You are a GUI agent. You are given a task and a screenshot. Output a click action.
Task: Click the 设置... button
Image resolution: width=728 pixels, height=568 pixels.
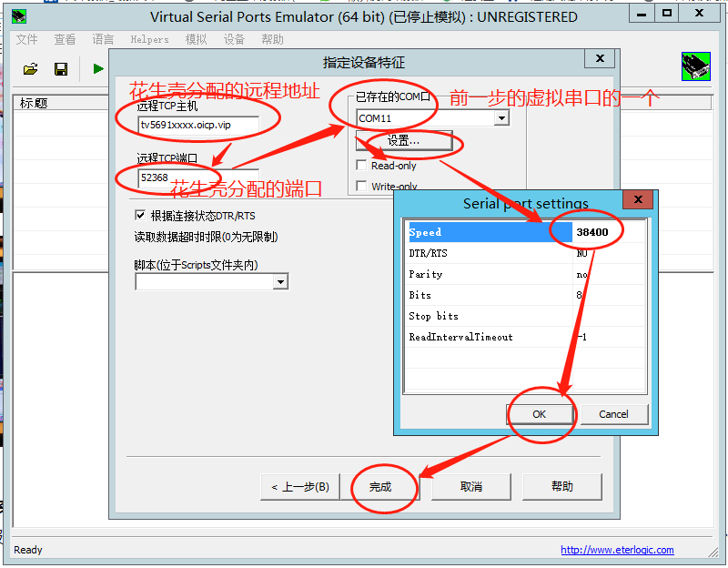pyautogui.click(x=403, y=141)
